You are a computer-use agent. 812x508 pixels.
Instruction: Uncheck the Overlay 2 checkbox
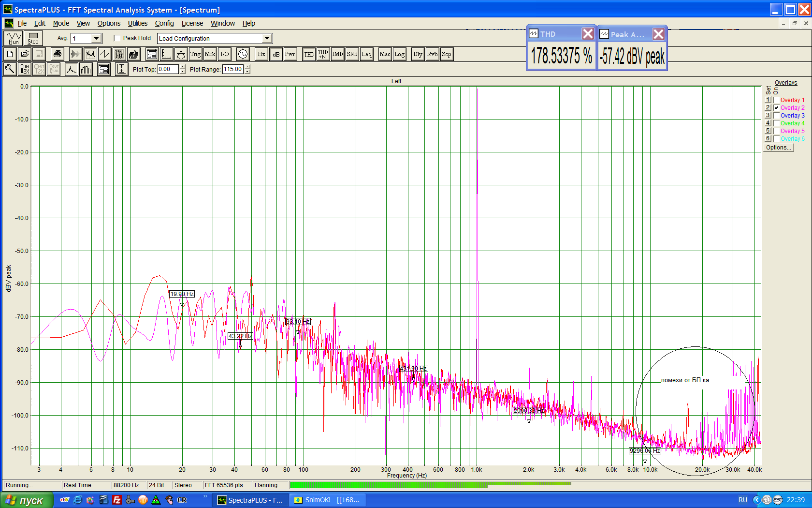(776, 108)
